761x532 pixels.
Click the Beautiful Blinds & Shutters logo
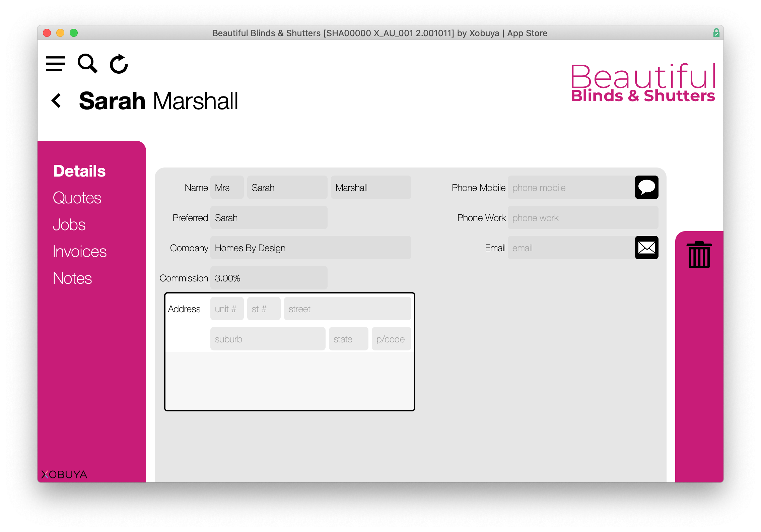click(643, 83)
